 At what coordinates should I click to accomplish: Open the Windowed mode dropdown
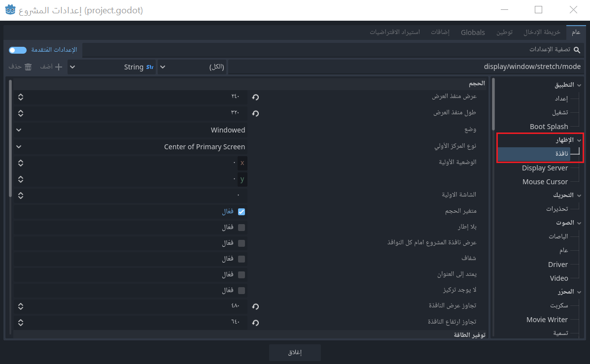[131, 130]
